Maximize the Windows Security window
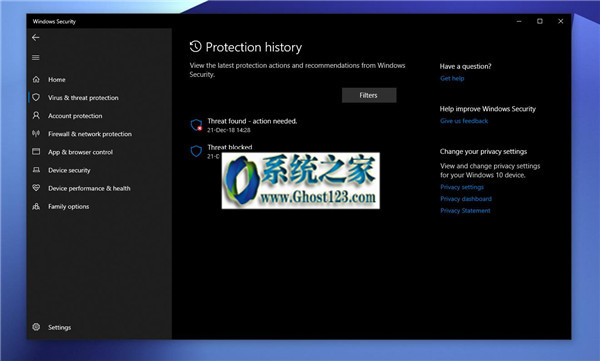The width and height of the screenshot is (600, 361). (540, 21)
